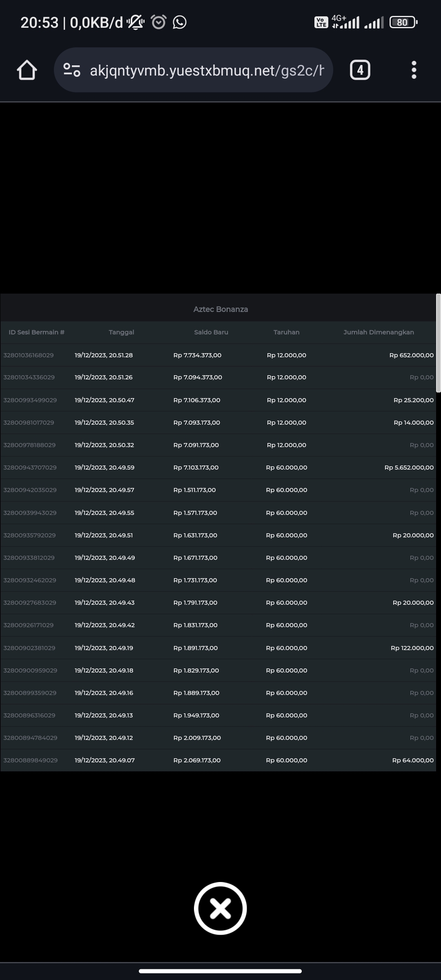Click the Taruhan column header
The width and height of the screenshot is (441, 980).
[286, 332]
